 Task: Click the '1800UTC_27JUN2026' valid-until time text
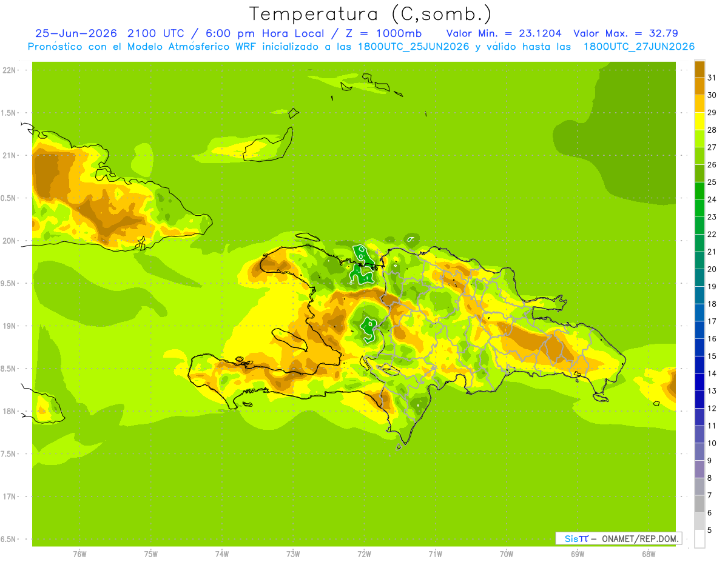[x=639, y=47]
